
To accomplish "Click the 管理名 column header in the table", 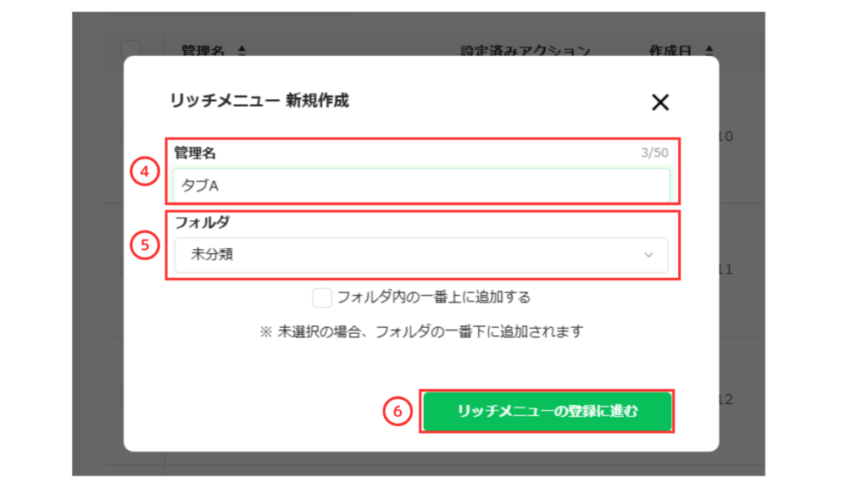I will [203, 51].
